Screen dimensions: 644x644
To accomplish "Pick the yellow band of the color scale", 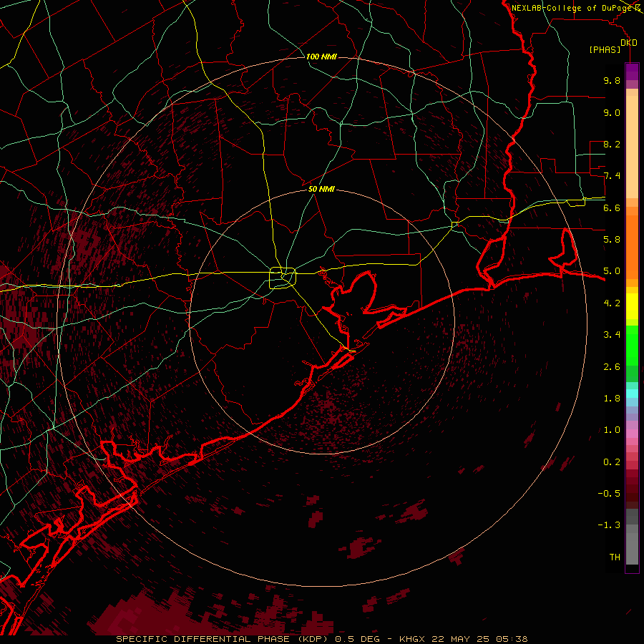I will tap(632, 306).
